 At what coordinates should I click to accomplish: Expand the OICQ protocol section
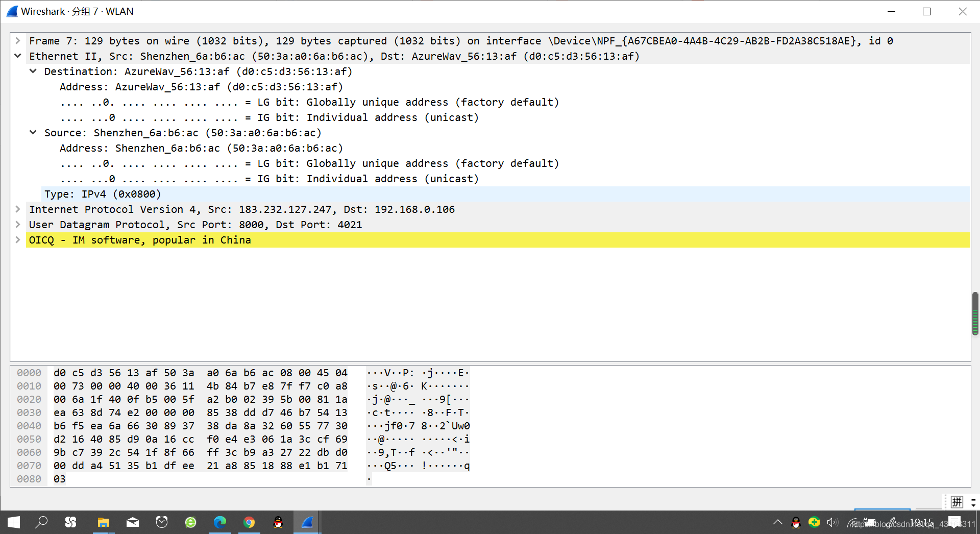coord(18,240)
